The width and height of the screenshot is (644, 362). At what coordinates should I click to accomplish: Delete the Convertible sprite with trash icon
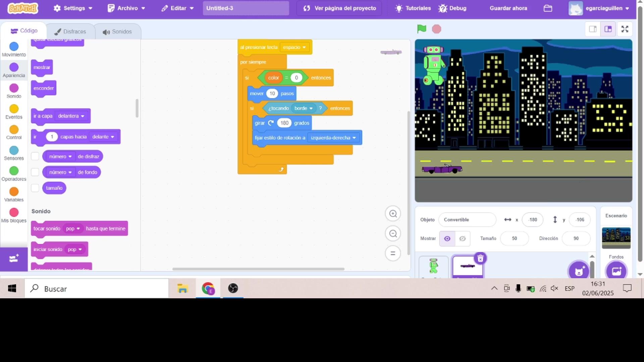(480, 258)
